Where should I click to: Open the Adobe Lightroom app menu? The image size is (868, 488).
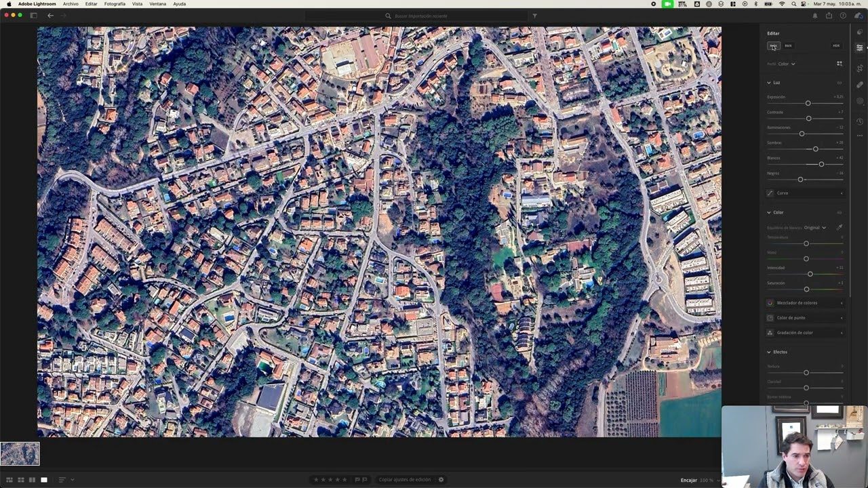37,4
